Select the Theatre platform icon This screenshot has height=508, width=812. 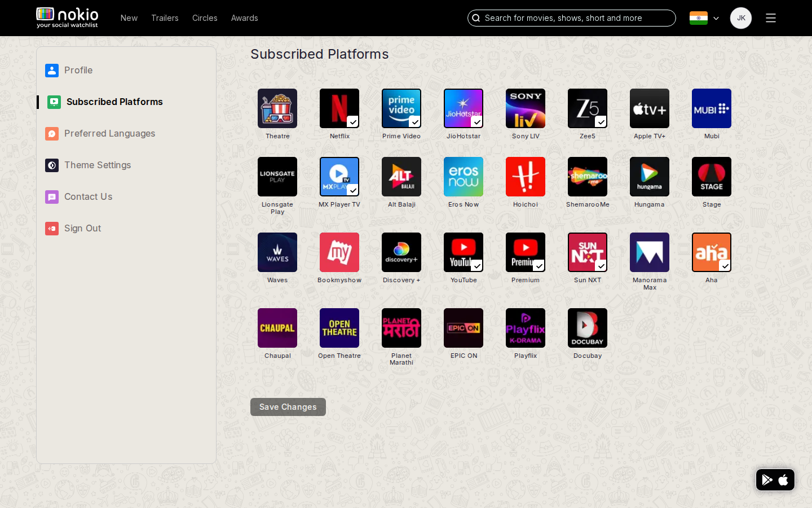pos(277,108)
